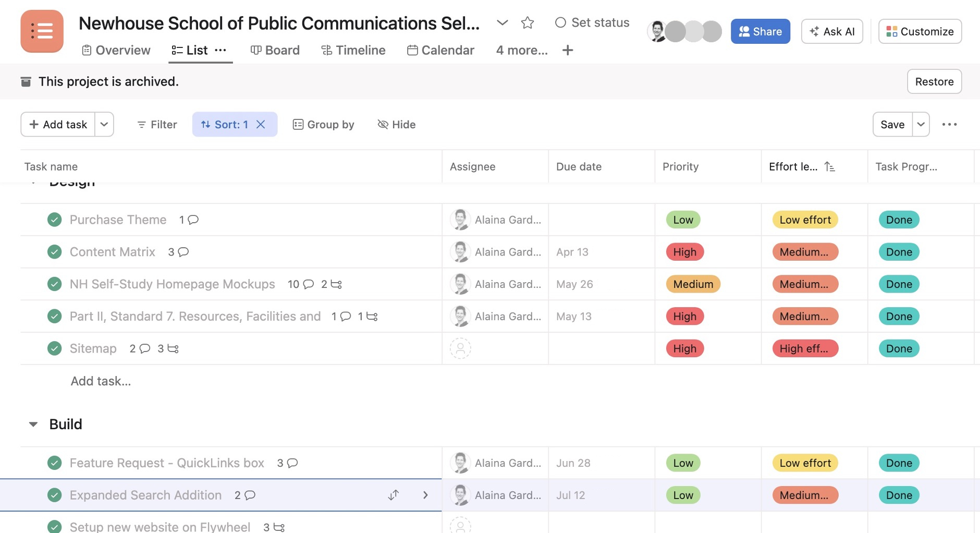Click Set status

592,22
